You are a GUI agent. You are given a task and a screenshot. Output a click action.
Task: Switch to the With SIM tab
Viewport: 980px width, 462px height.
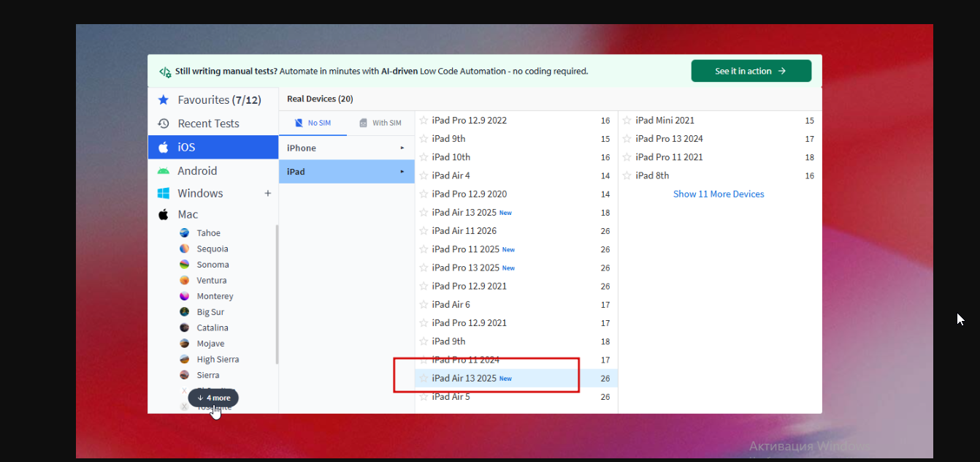380,123
